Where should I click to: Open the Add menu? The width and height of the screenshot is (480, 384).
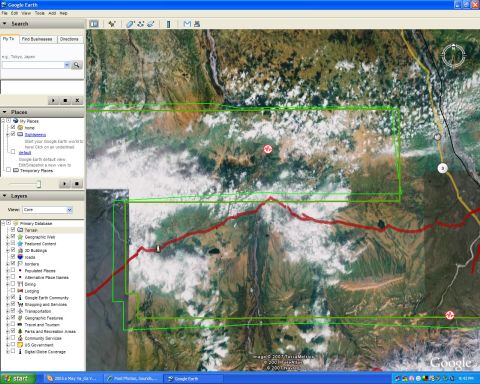pyautogui.click(x=52, y=13)
